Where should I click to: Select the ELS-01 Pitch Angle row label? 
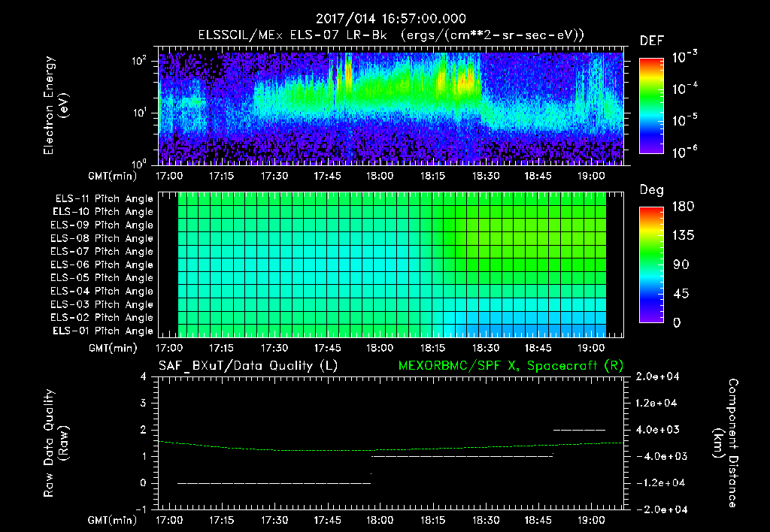click(102, 331)
